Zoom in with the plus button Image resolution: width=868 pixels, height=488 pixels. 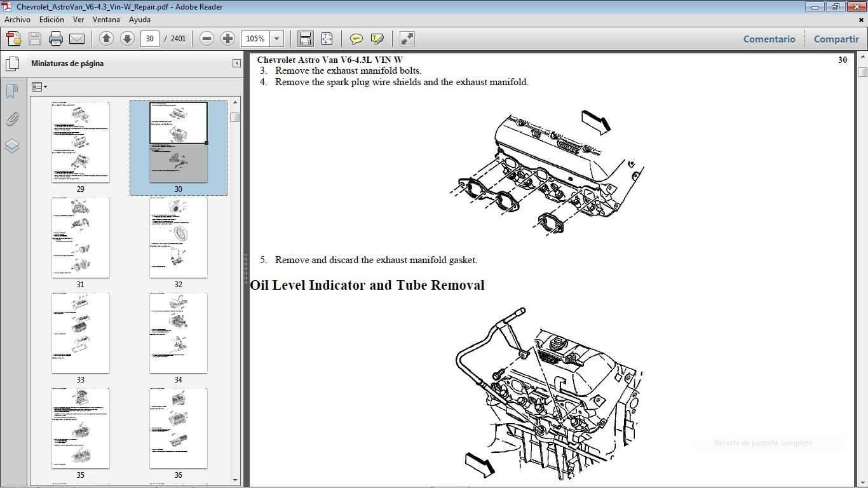coord(227,39)
